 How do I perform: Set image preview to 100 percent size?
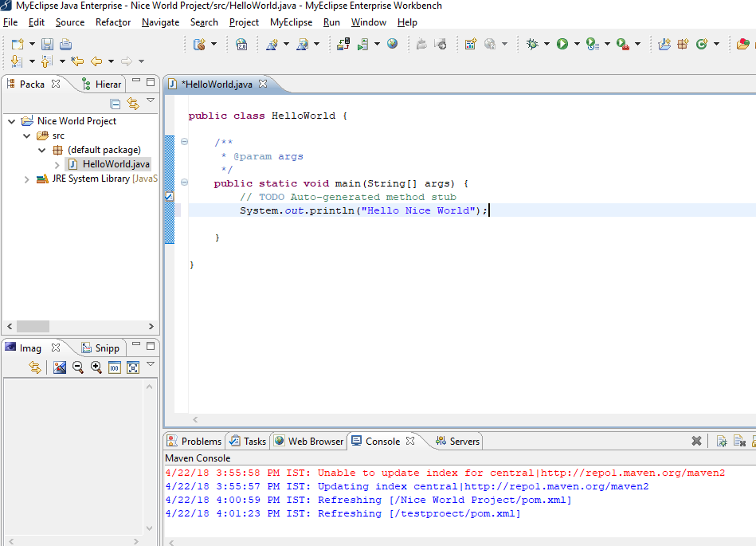(x=114, y=367)
